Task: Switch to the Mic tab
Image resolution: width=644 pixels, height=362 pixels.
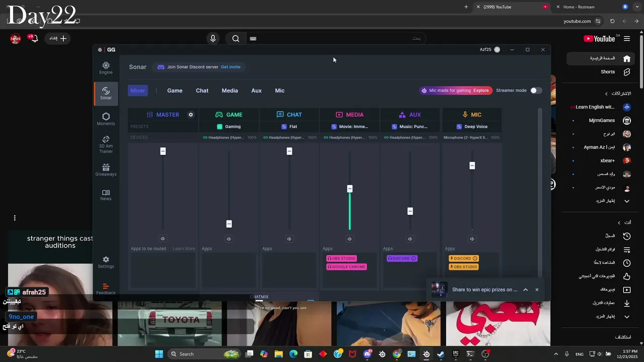Action: (280, 90)
